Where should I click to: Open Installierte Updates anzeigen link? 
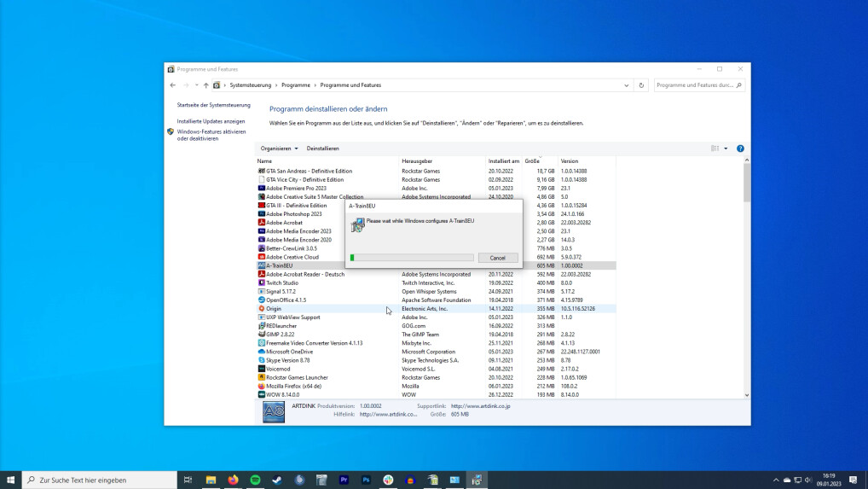[211, 121]
